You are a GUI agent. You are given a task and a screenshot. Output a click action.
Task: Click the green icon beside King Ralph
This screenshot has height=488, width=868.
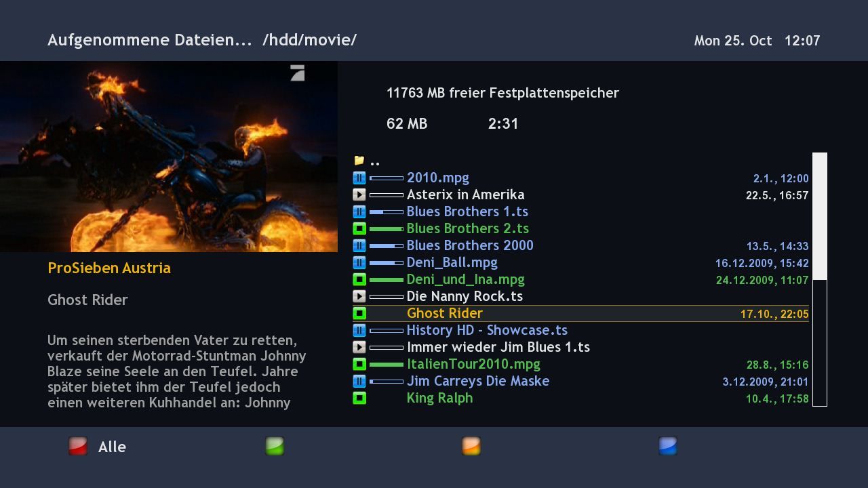(x=359, y=399)
